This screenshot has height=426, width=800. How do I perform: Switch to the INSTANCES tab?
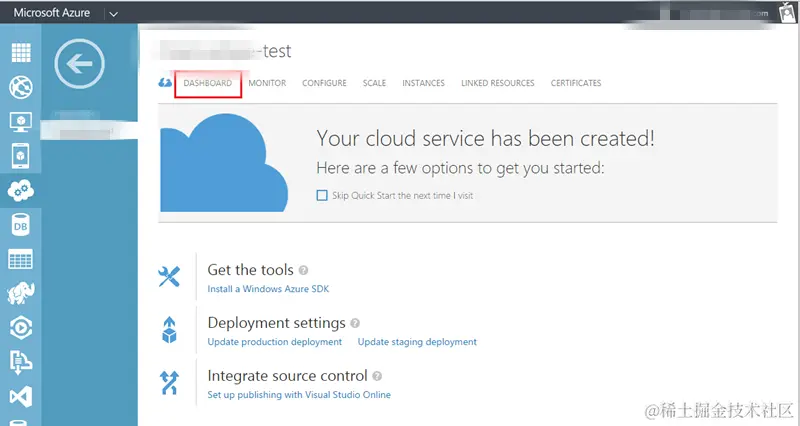coord(423,83)
